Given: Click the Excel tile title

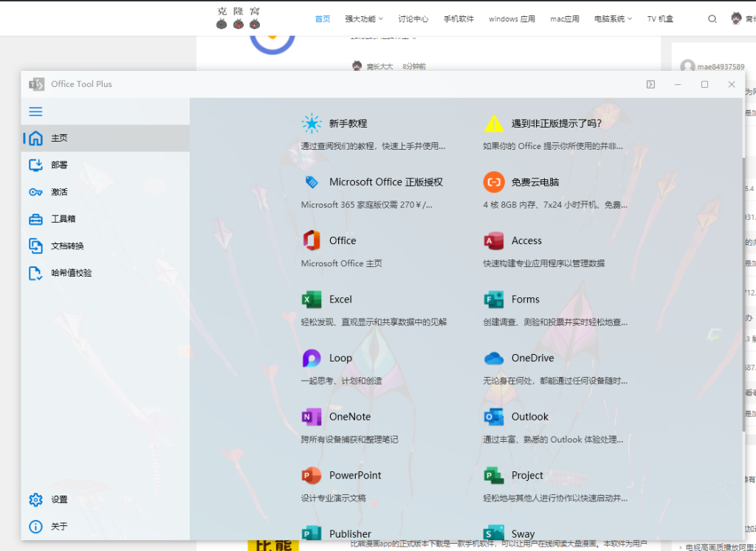Looking at the screenshot, I should [340, 299].
